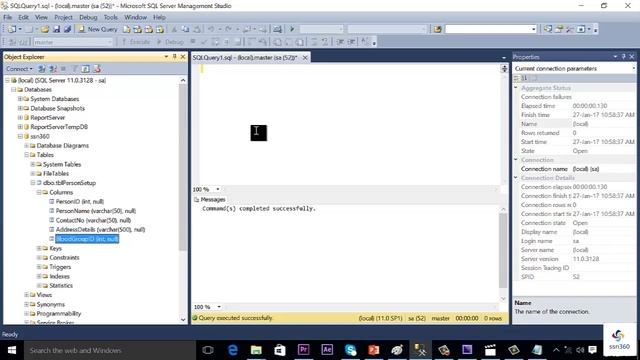Click the New Project icon in toolbar

pyautogui.click(x=12, y=29)
